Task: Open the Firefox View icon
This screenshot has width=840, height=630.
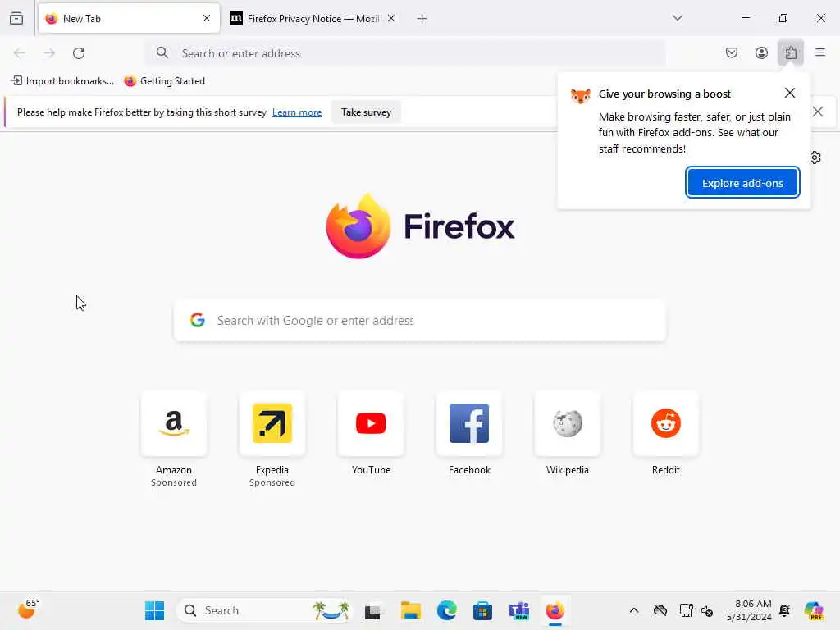Action: pos(16,19)
